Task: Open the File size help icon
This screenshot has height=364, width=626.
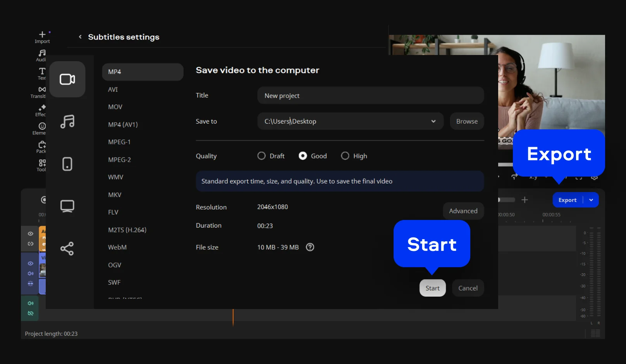Action: pyautogui.click(x=310, y=247)
